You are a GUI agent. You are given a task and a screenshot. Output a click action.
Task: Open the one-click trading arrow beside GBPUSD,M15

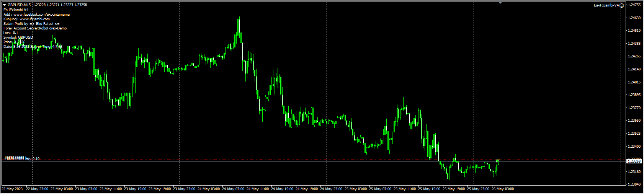pos(5,5)
